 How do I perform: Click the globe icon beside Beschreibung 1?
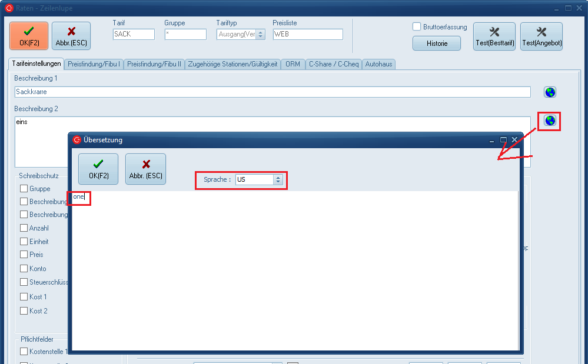coord(550,92)
